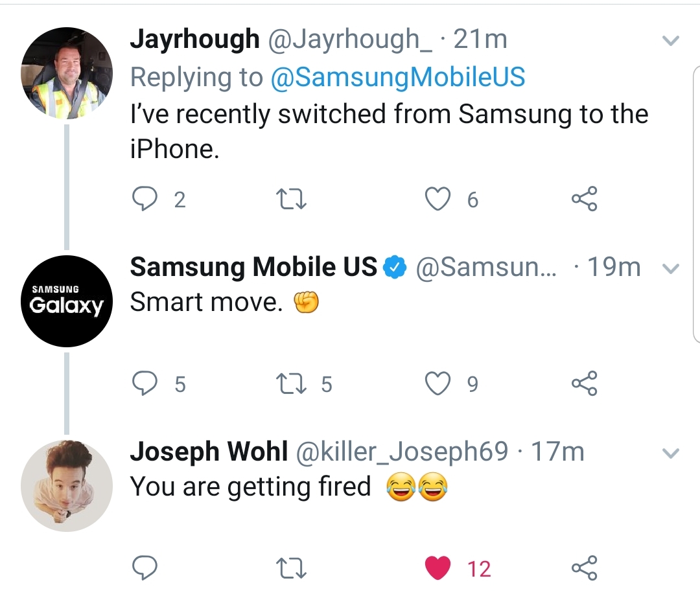700x598 pixels.
Task: Open options chevron on Jayrhough's tweet
Action: pos(671,41)
